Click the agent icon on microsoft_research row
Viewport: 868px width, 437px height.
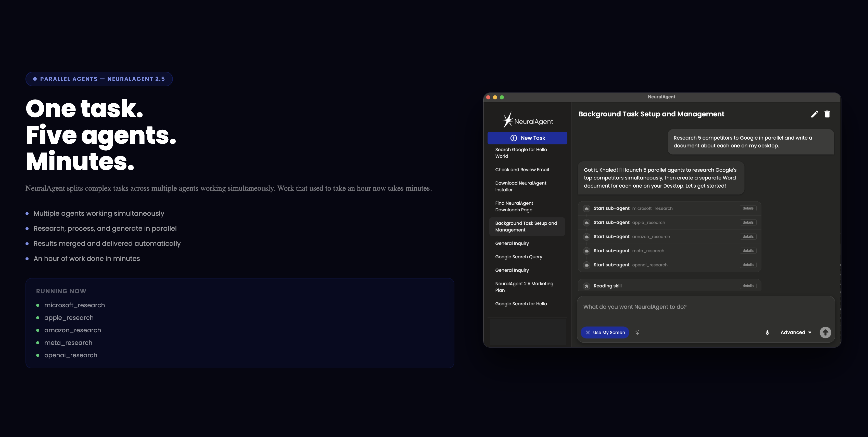pos(587,208)
